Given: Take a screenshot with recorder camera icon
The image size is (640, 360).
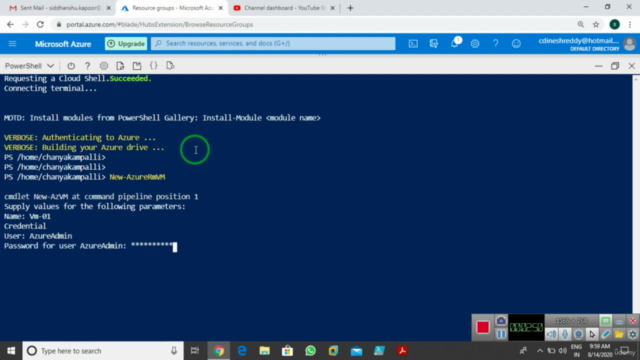Looking at the screenshot, I should click(501, 321).
